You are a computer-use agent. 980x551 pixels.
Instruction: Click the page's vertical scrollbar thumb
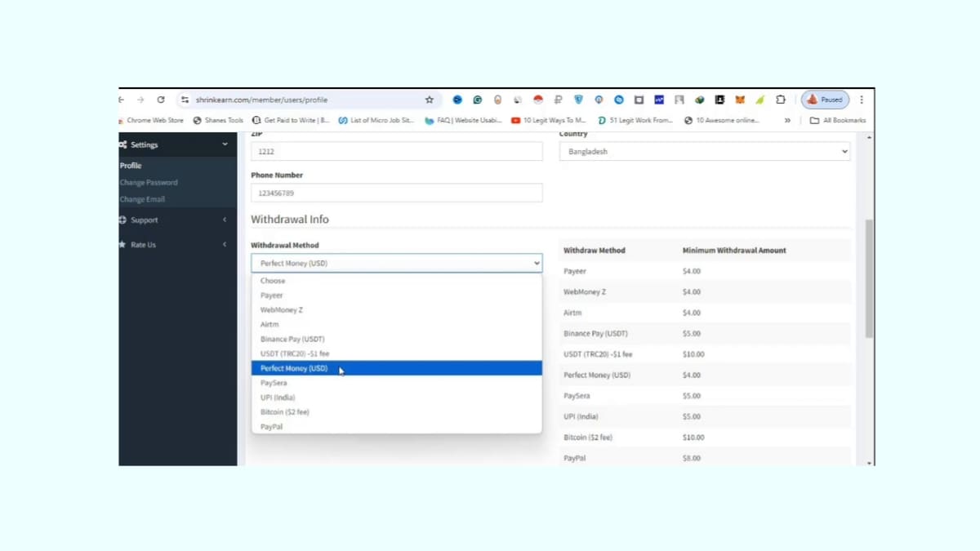point(869,278)
